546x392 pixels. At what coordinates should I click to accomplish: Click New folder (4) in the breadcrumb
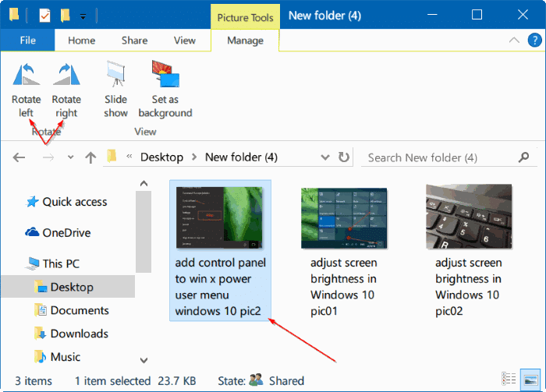(x=241, y=157)
